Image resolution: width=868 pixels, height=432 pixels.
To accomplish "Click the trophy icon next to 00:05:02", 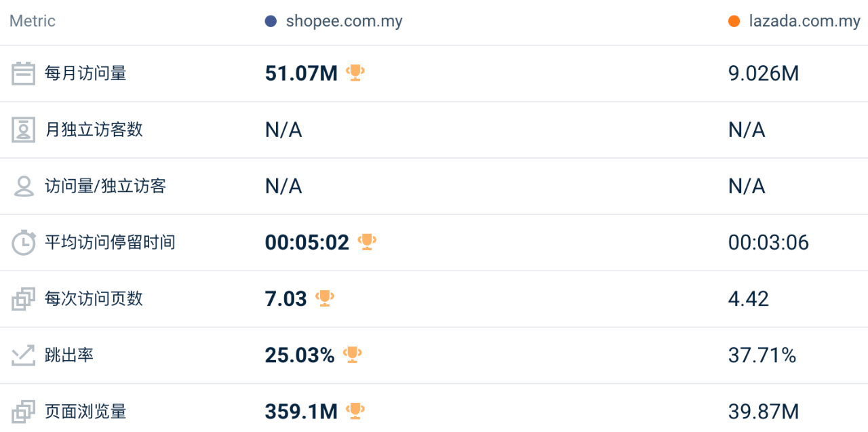I will pyautogui.click(x=367, y=241).
